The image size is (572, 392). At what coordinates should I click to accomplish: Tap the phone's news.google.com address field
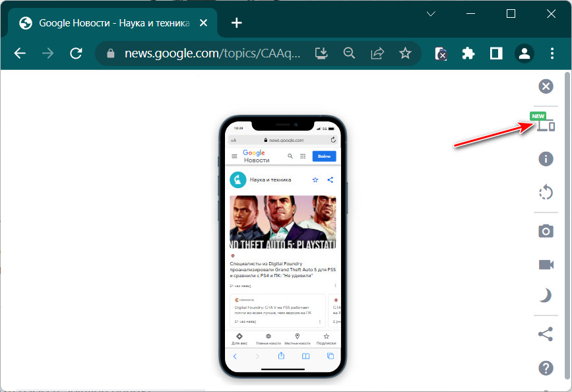(283, 140)
